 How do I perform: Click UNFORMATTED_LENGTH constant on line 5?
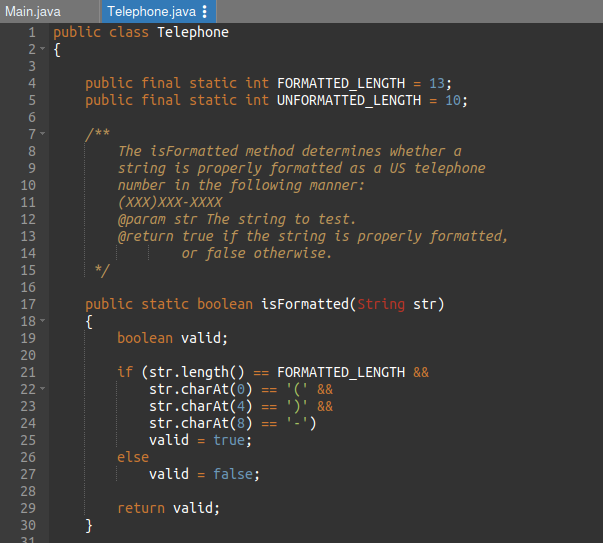(x=349, y=100)
